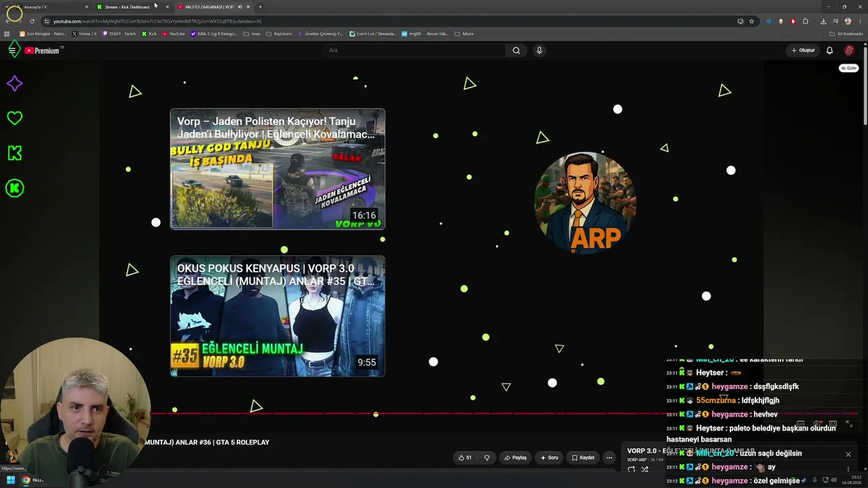Image resolution: width=868 pixels, height=488 pixels.
Task: Open the system tray clock showing 23:12
Action: pos(852,480)
